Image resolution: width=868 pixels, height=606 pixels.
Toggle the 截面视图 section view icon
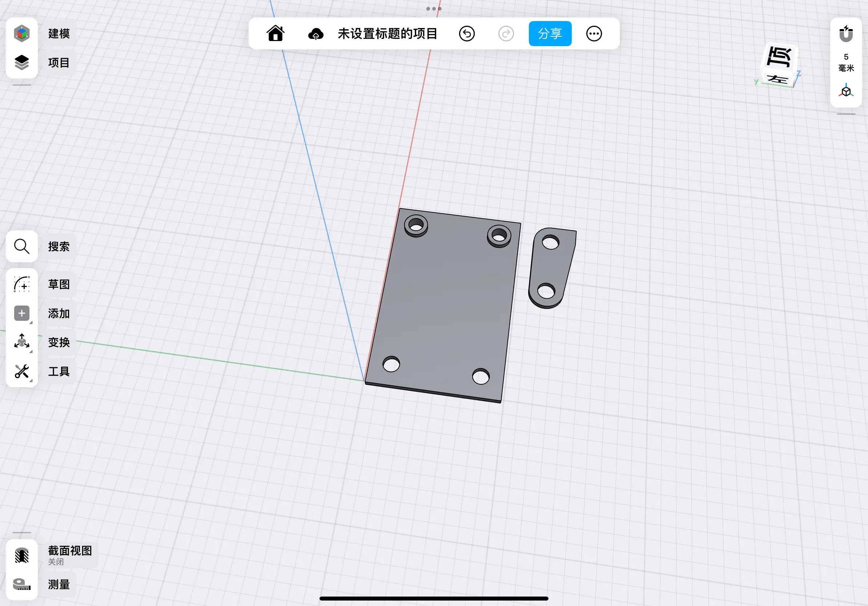21,555
